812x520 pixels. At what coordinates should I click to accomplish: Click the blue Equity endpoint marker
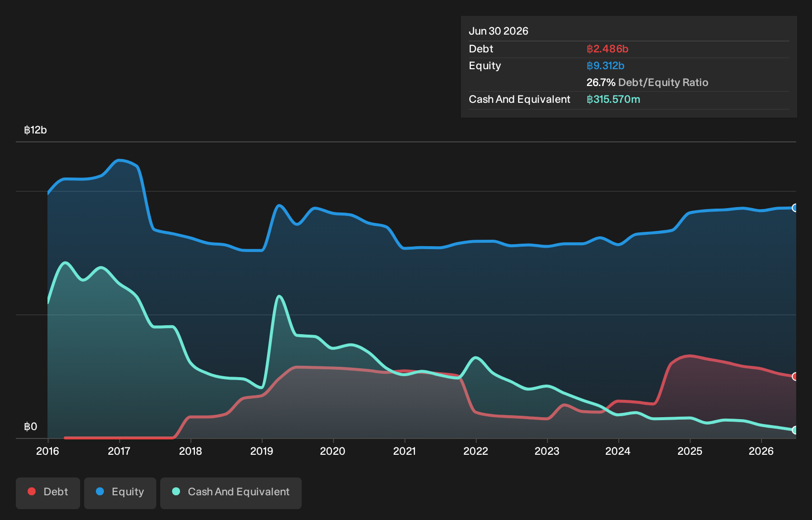(x=795, y=208)
